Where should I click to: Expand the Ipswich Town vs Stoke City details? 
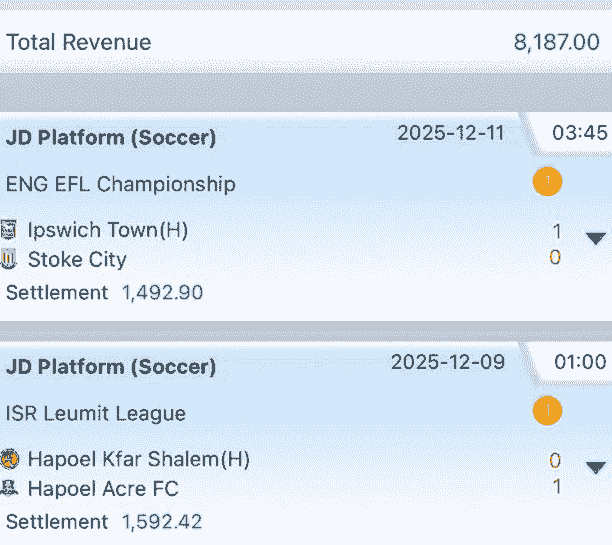(x=596, y=238)
